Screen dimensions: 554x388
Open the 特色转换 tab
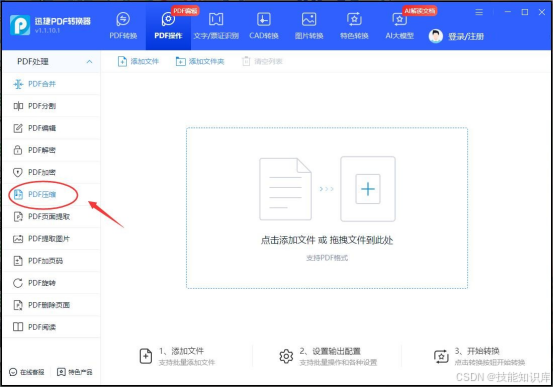[x=354, y=25]
